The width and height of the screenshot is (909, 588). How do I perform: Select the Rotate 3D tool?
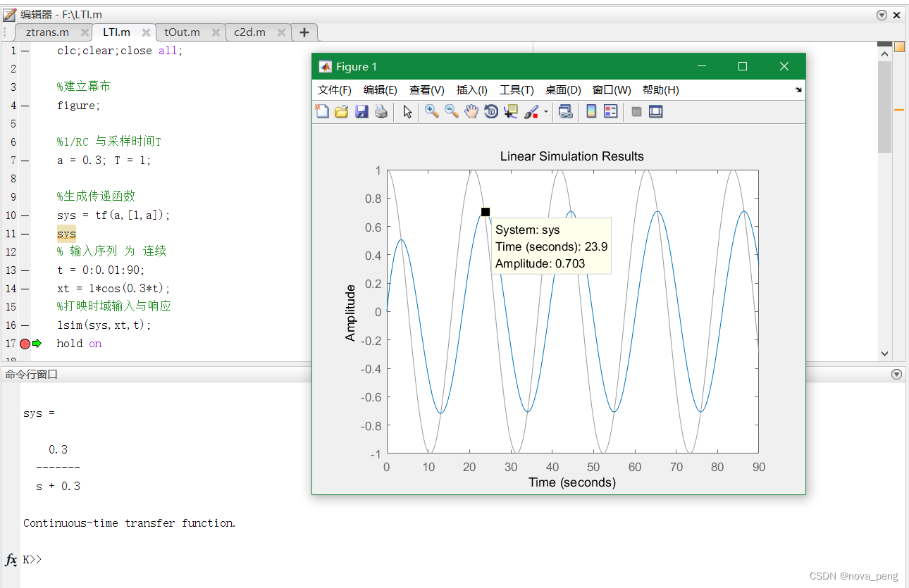coord(491,111)
